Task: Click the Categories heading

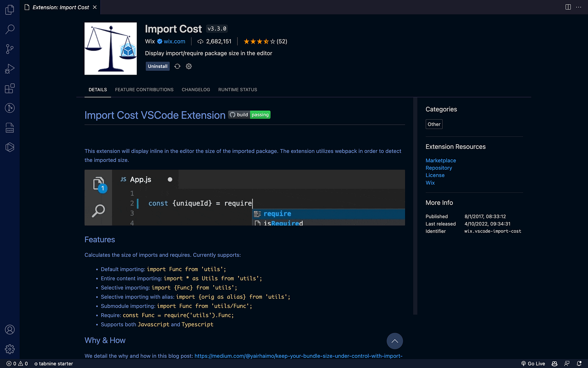Action: [441, 109]
